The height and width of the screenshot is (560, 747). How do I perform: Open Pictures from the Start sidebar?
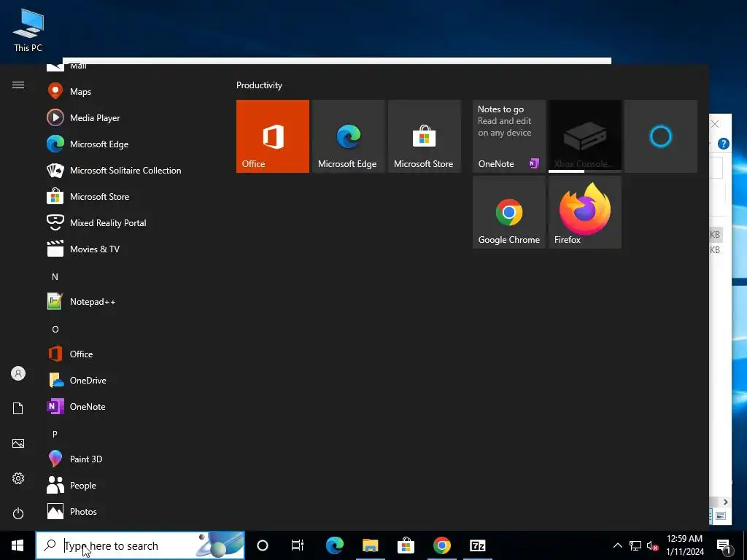(x=18, y=443)
